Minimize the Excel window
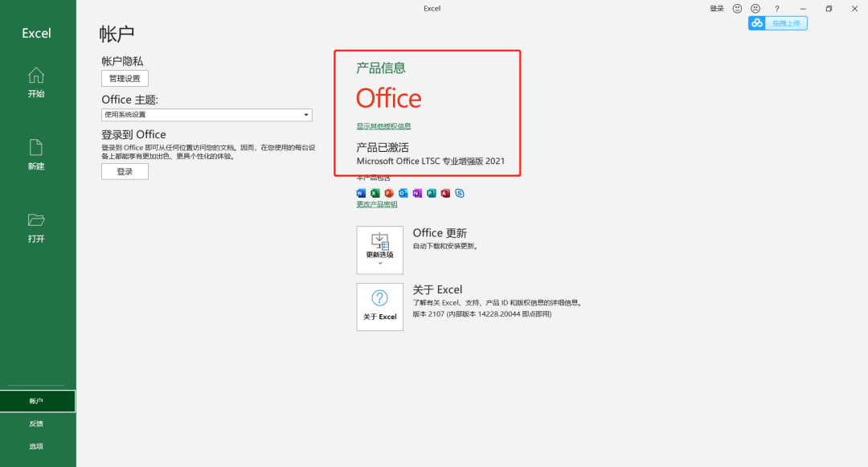This screenshot has height=467, width=868. click(x=803, y=8)
